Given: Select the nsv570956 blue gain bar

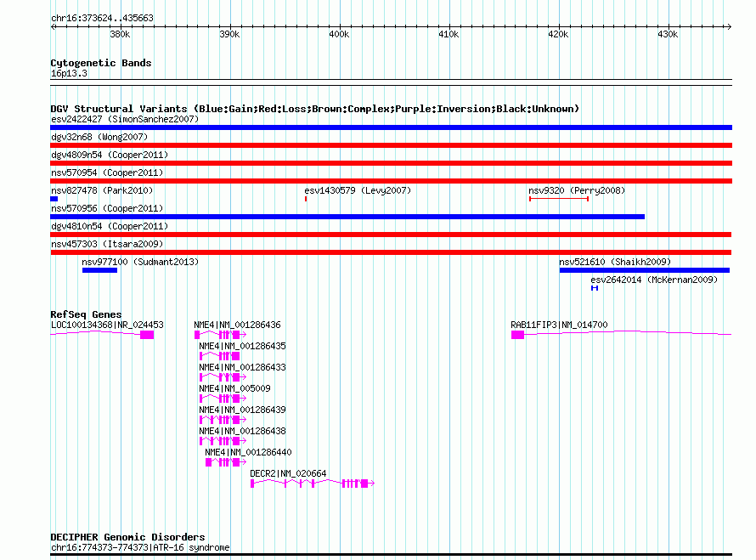Looking at the screenshot, I should coord(347,217).
